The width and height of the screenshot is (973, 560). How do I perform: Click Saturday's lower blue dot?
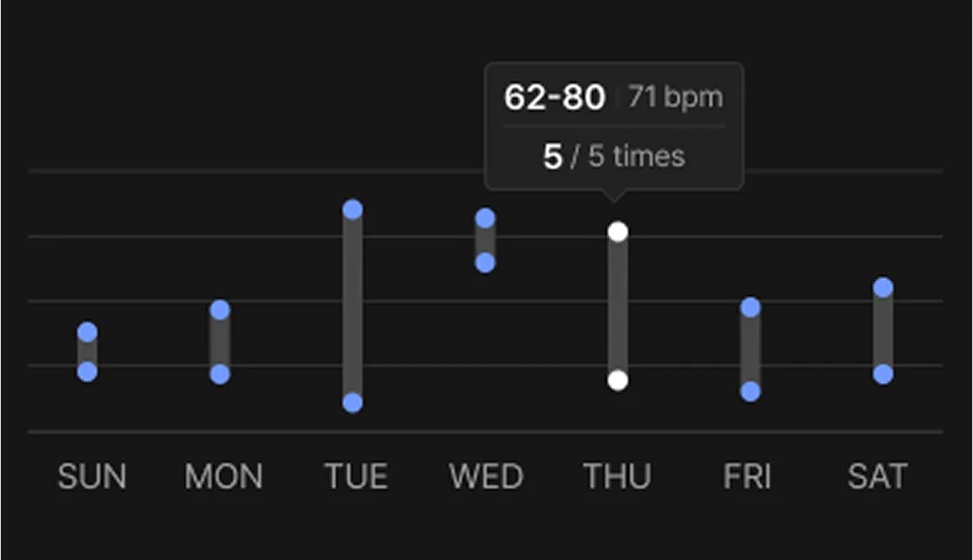(x=883, y=374)
